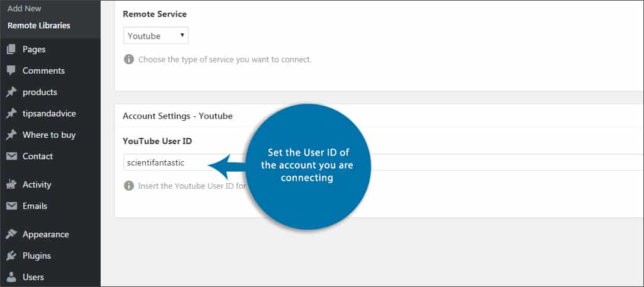Click the Users person icon
The image size is (644, 287).
(11, 277)
